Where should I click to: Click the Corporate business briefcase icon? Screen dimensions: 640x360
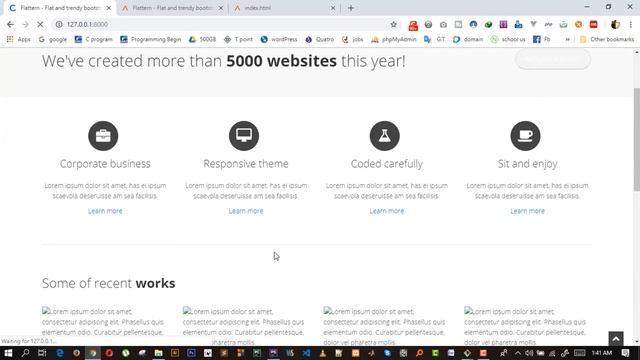[x=103, y=136]
